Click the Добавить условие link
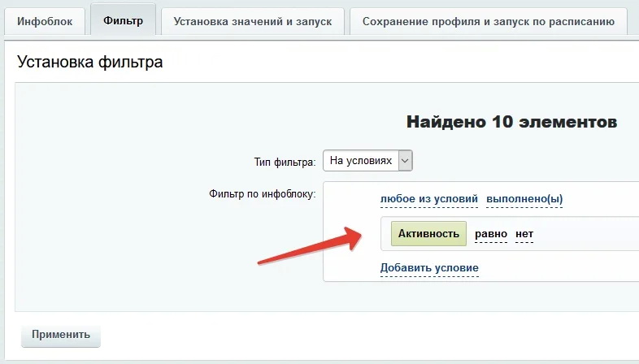Viewport: 639px width, 364px height. 429,268
